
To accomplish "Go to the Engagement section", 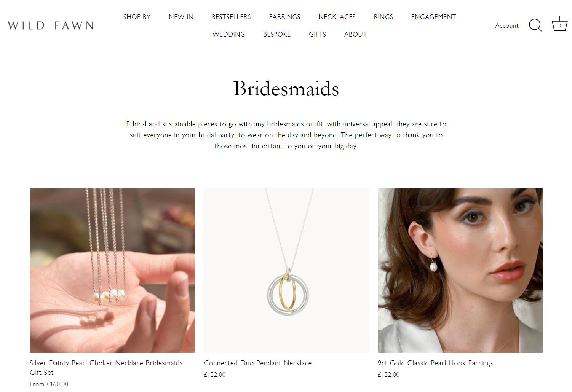I will point(433,17).
